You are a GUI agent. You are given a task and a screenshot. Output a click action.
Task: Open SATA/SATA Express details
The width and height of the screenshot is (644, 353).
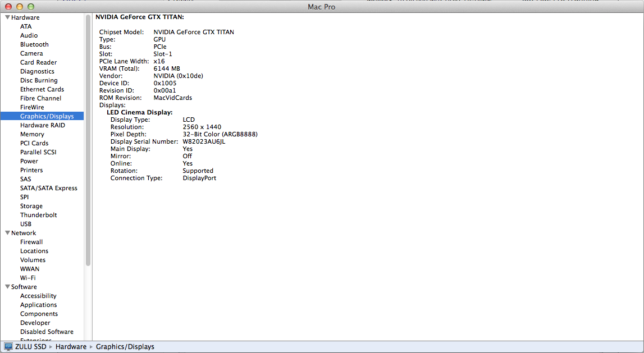(49, 188)
